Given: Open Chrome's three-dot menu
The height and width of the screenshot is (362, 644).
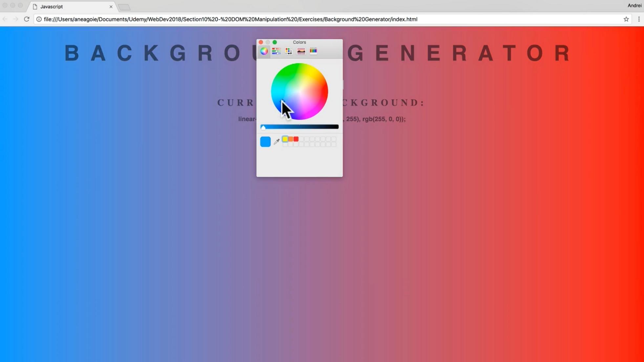Looking at the screenshot, I should [x=639, y=19].
